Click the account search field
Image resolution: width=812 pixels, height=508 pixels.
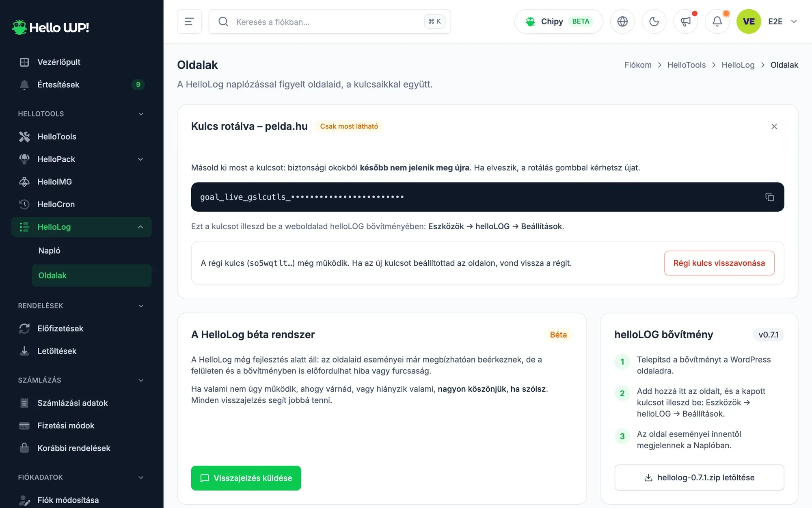(x=330, y=22)
